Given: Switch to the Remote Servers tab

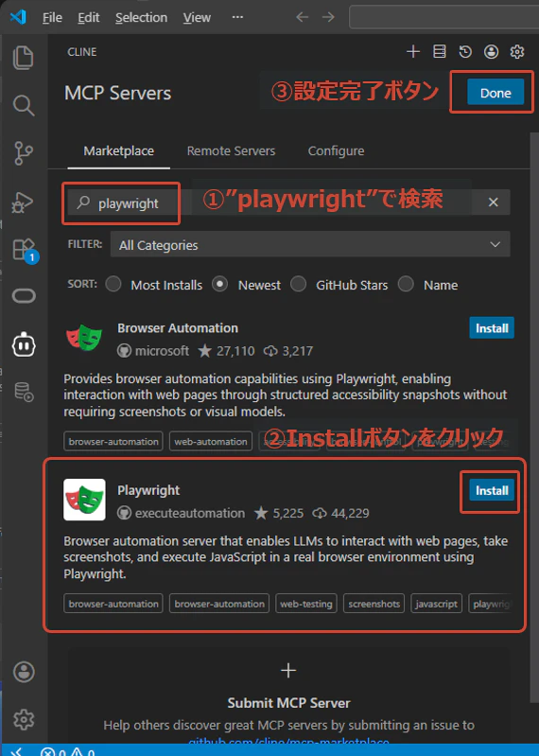Looking at the screenshot, I should [231, 150].
